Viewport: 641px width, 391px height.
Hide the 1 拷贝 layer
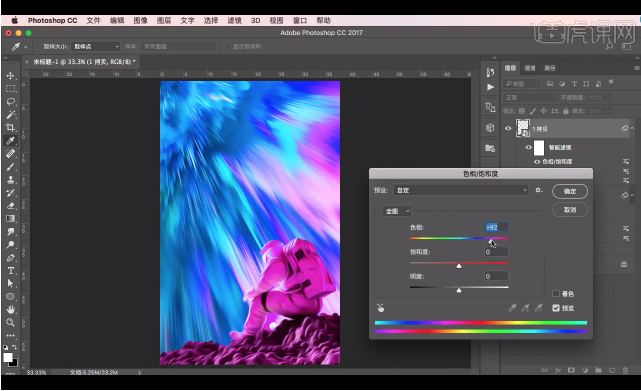click(x=508, y=128)
